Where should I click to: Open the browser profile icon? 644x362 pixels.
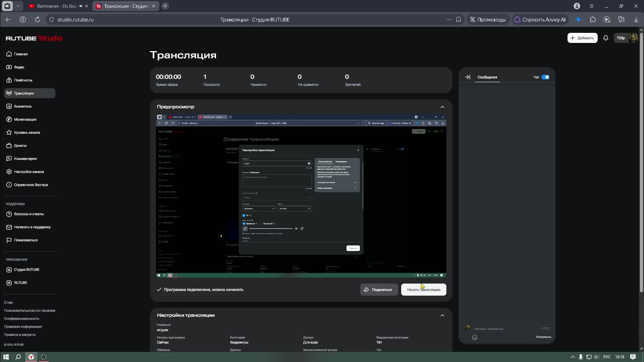coord(577,6)
